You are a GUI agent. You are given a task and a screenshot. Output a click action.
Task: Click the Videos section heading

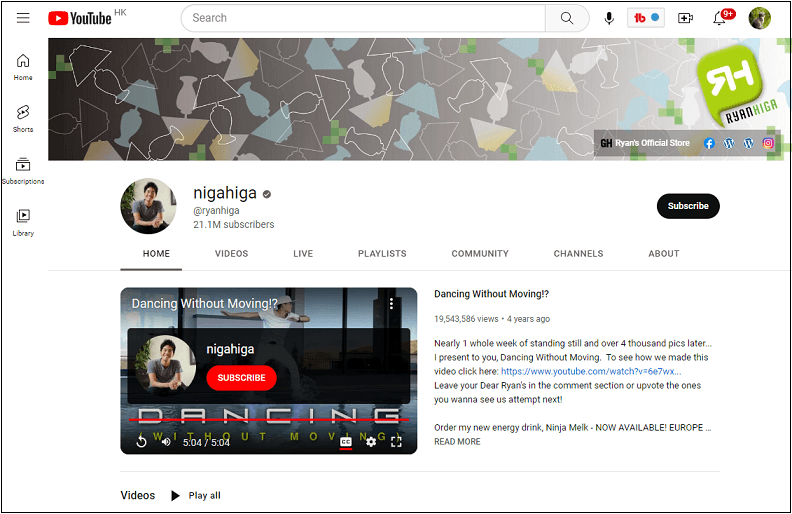coord(137,495)
